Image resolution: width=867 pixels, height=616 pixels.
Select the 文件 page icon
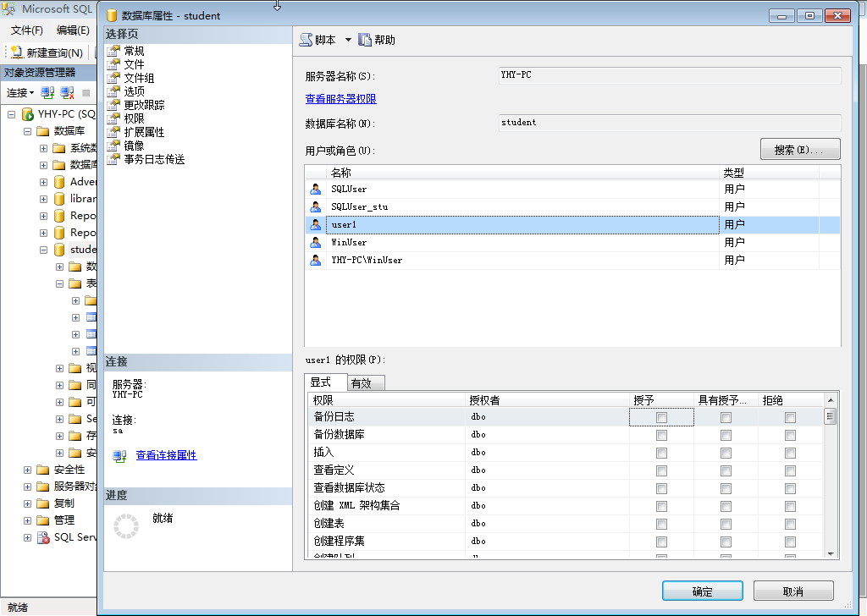coord(113,64)
